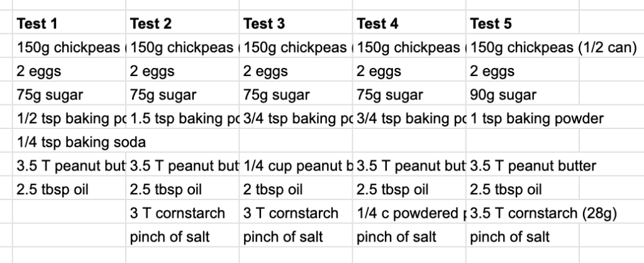
Task: Select the pinch of salt cell under Test 5
Action: coord(509,237)
